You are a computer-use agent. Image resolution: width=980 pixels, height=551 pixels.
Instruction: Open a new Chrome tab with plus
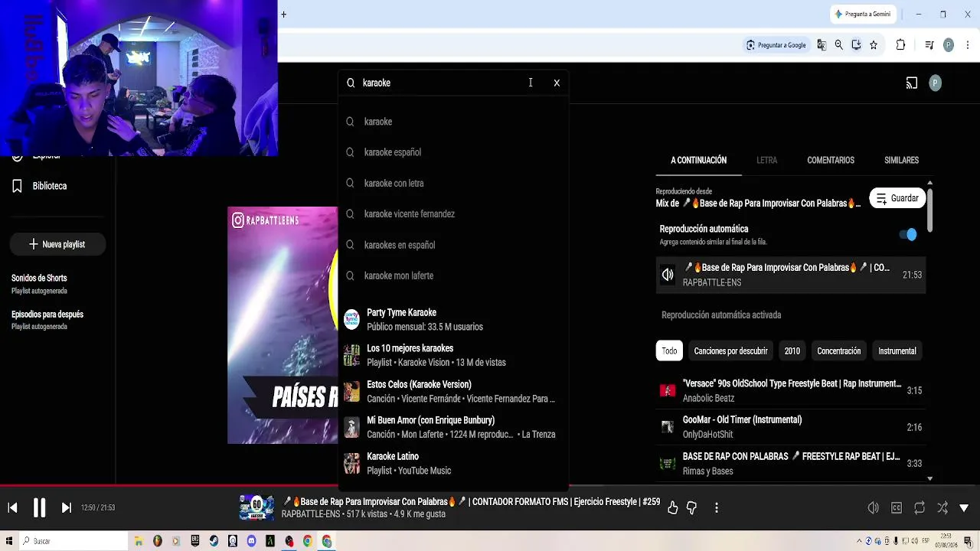pyautogui.click(x=283, y=14)
